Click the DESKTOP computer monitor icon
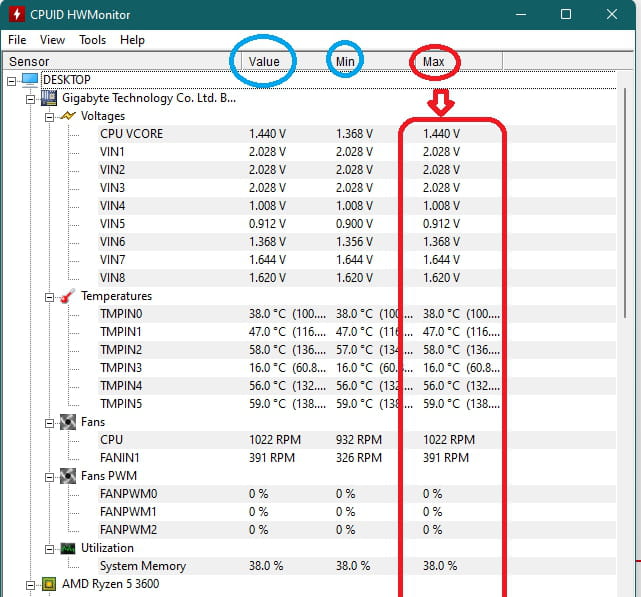This screenshot has width=641, height=597. pyautogui.click(x=30, y=79)
